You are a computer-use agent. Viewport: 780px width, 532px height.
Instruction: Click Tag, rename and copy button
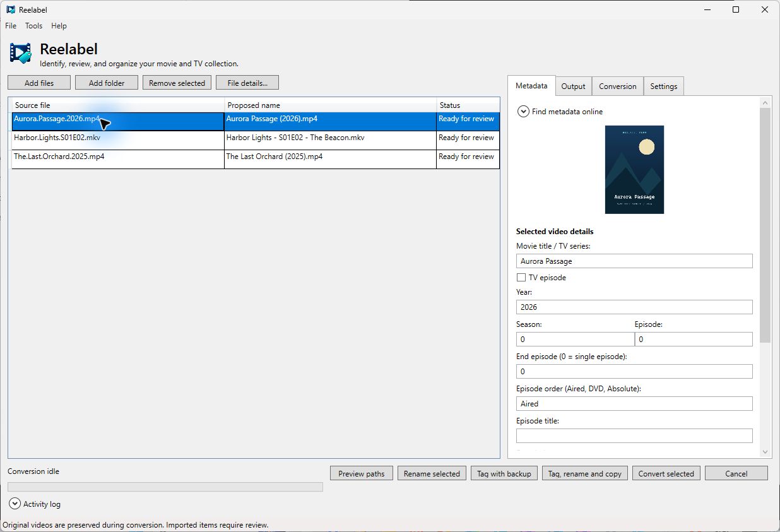(x=585, y=473)
